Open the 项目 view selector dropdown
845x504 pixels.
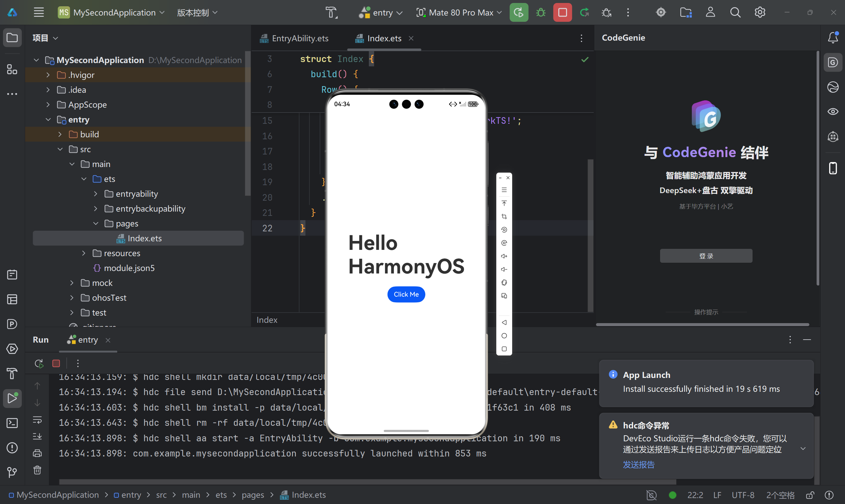pos(45,38)
